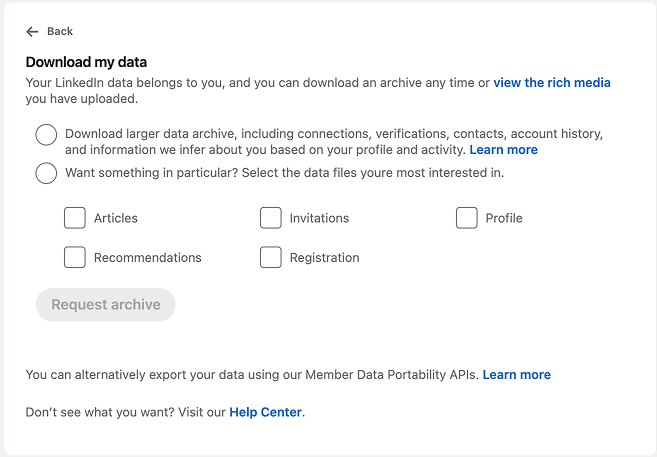Click the back arrow icon

32,32
